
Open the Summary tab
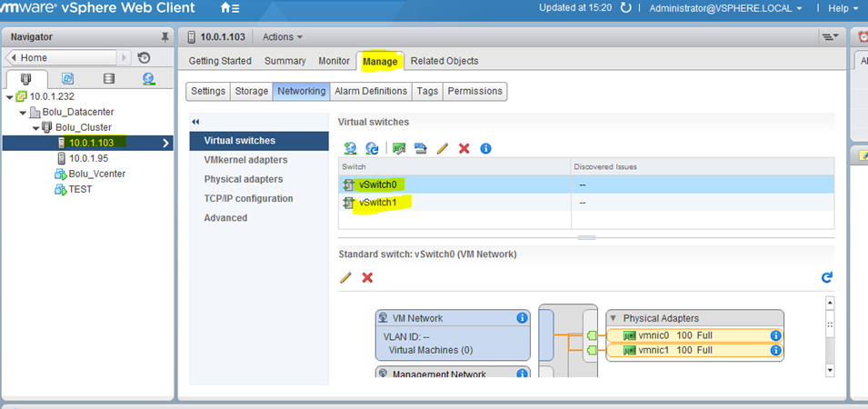tap(285, 61)
